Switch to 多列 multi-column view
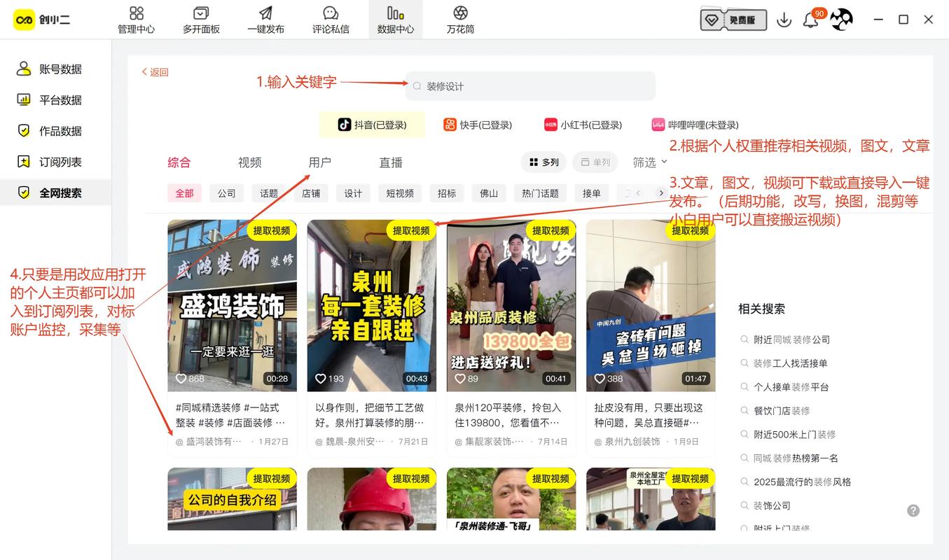This screenshot has width=949, height=560. [x=544, y=162]
